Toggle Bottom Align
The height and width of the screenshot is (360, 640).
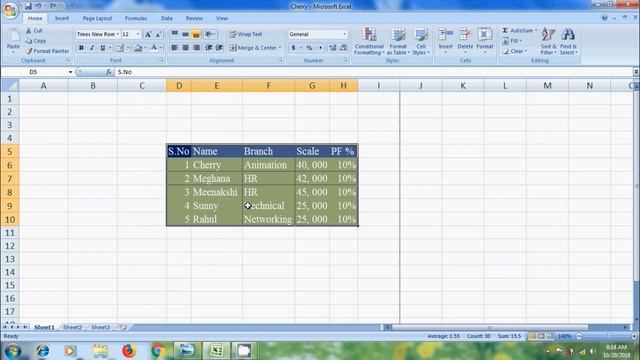pos(196,34)
